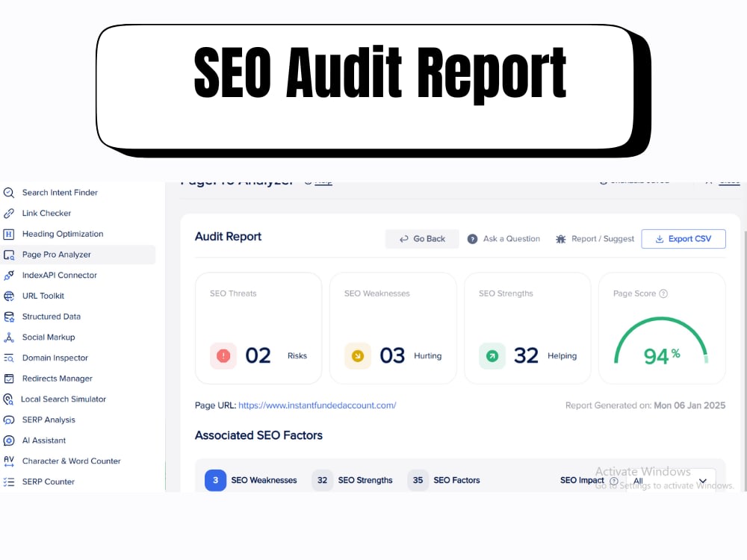
Task: Click the SEO Strengths 32 count
Action: (x=526, y=355)
